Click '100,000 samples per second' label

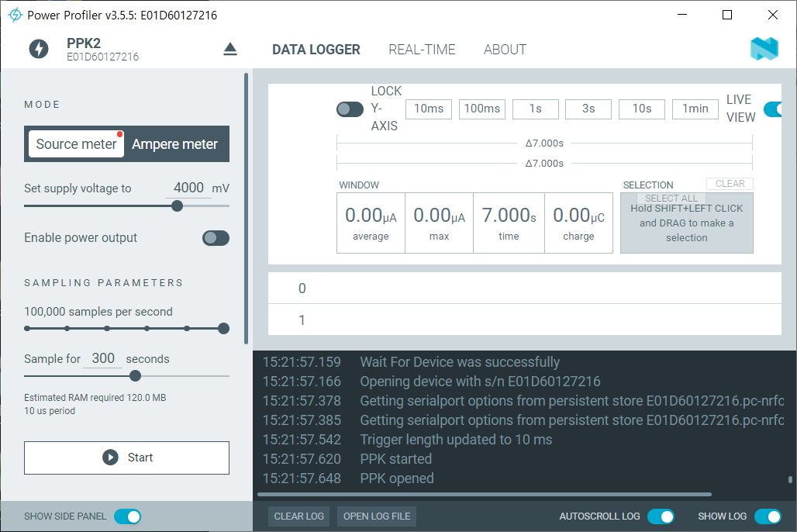point(98,311)
